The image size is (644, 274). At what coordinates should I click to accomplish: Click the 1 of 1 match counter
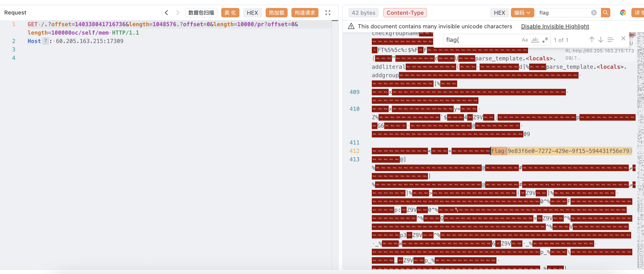[x=561, y=40]
